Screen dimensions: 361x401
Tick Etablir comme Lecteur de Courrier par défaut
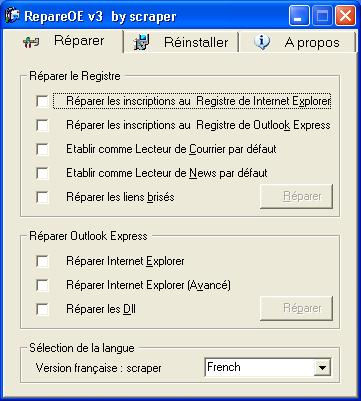point(43,149)
